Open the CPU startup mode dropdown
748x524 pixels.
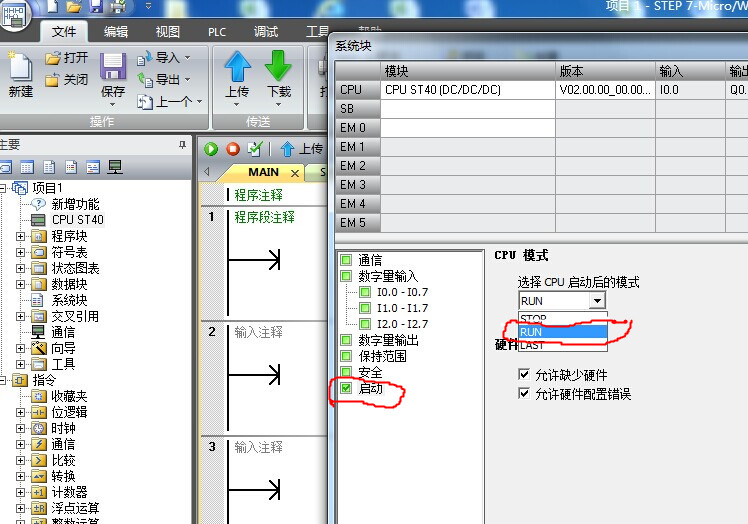pyautogui.click(x=597, y=301)
